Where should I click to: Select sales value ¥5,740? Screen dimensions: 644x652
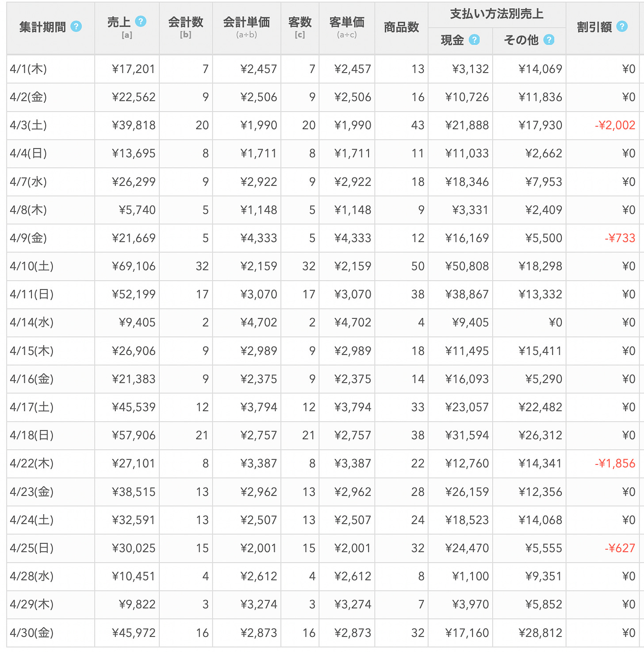(x=137, y=210)
